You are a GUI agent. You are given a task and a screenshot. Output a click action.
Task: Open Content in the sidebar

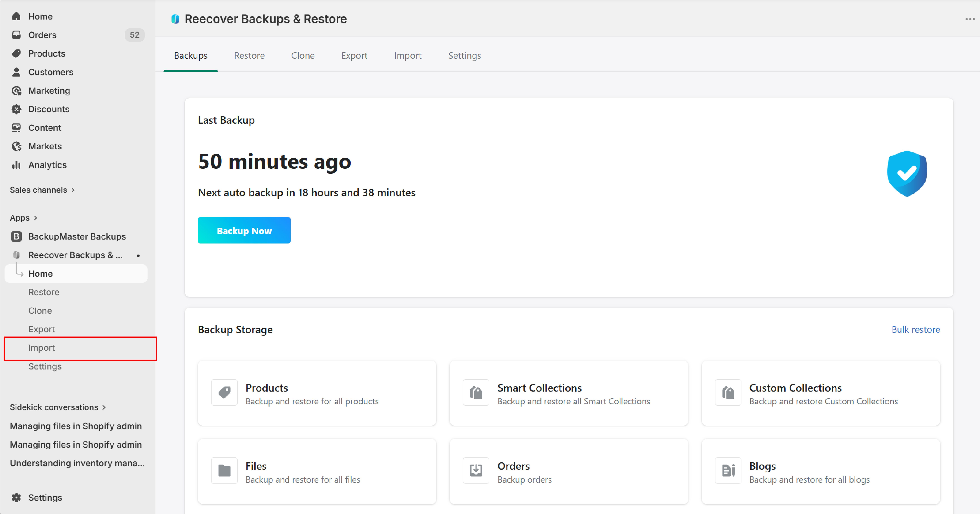pyautogui.click(x=76, y=128)
